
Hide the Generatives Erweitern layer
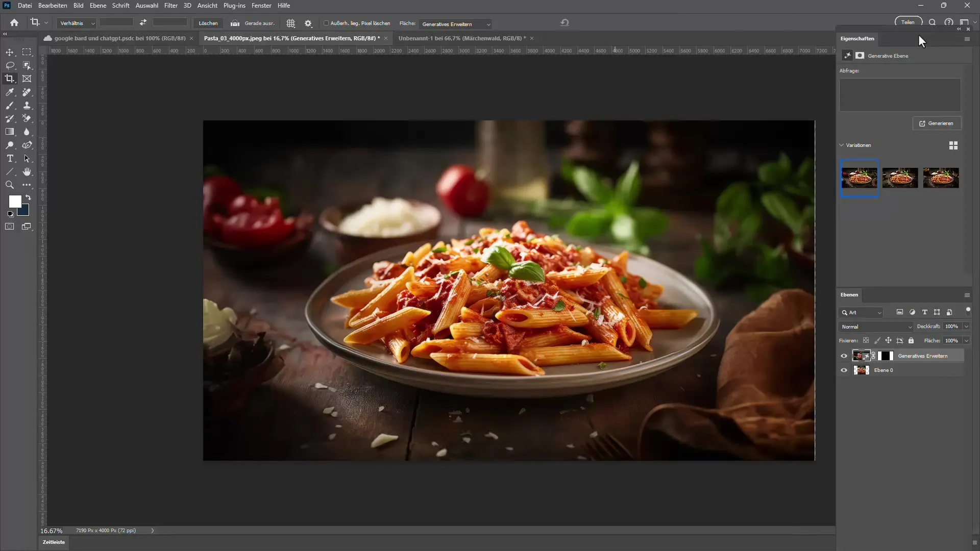(844, 356)
